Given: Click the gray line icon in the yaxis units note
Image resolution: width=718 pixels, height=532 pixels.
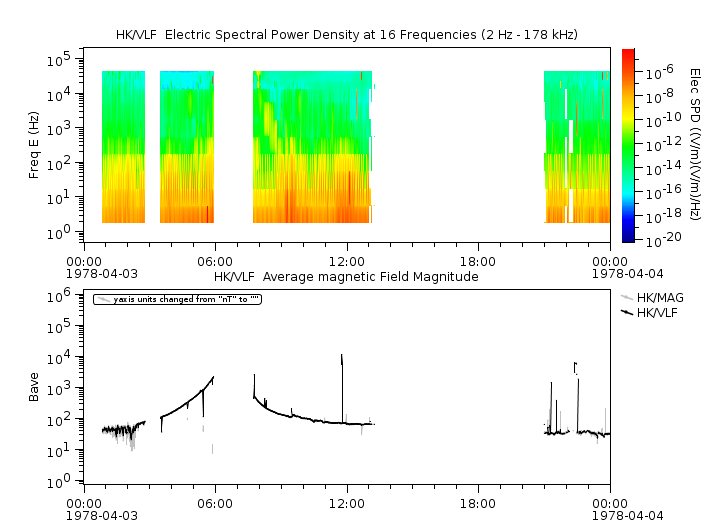Looking at the screenshot, I should 104,299.
